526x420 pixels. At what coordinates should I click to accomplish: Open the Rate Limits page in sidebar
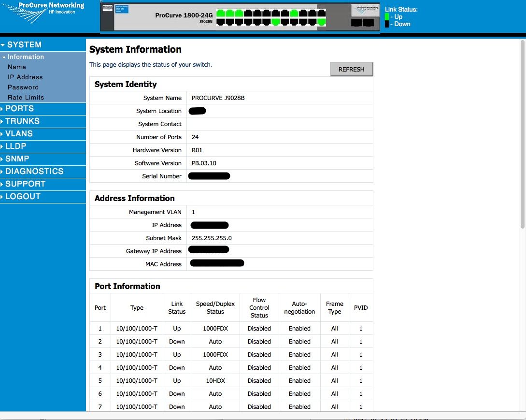(x=26, y=97)
